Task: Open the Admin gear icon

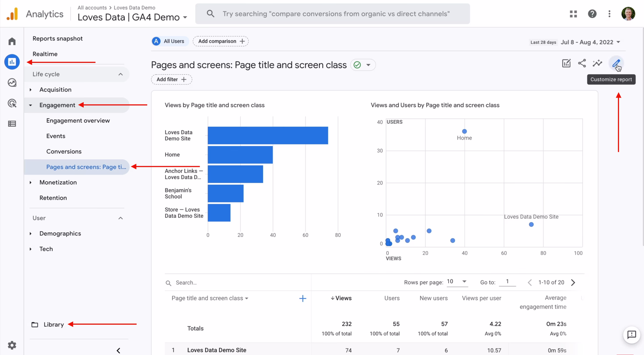Action: [x=12, y=345]
